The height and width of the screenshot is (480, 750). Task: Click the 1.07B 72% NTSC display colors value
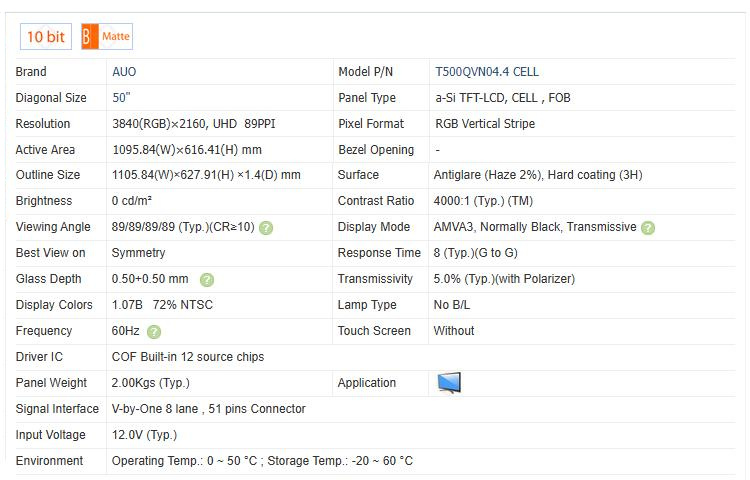tap(161, 305)
